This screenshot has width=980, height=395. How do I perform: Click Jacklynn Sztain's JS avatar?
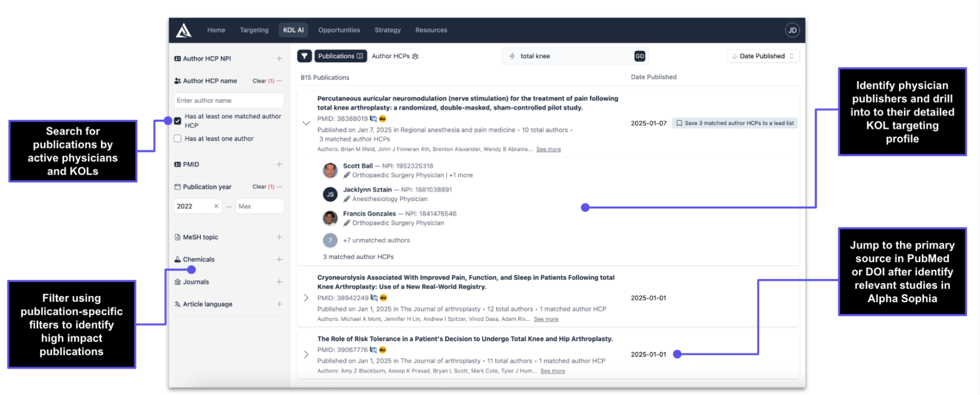pos(330,194)
